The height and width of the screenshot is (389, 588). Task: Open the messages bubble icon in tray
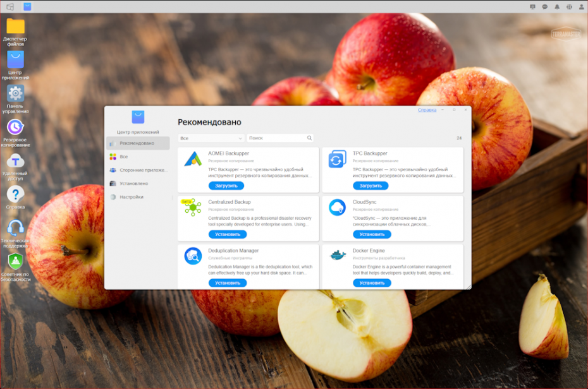click(x=545, y=7)
